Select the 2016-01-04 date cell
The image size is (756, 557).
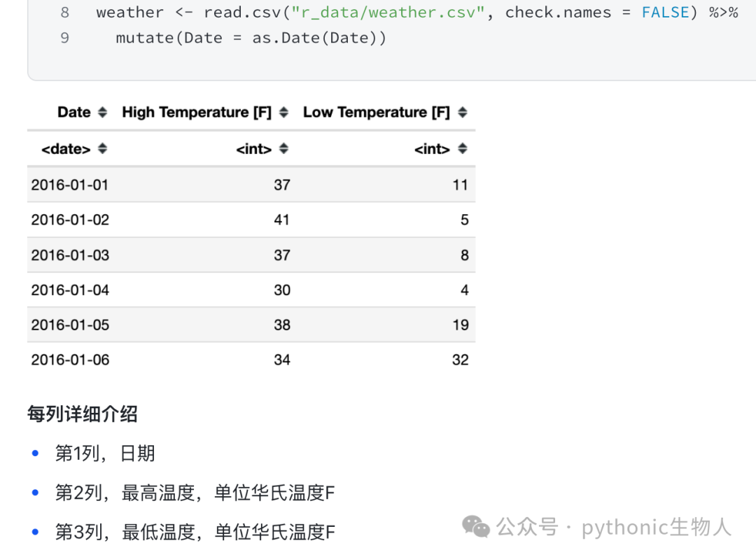click(x=70, y=290)
